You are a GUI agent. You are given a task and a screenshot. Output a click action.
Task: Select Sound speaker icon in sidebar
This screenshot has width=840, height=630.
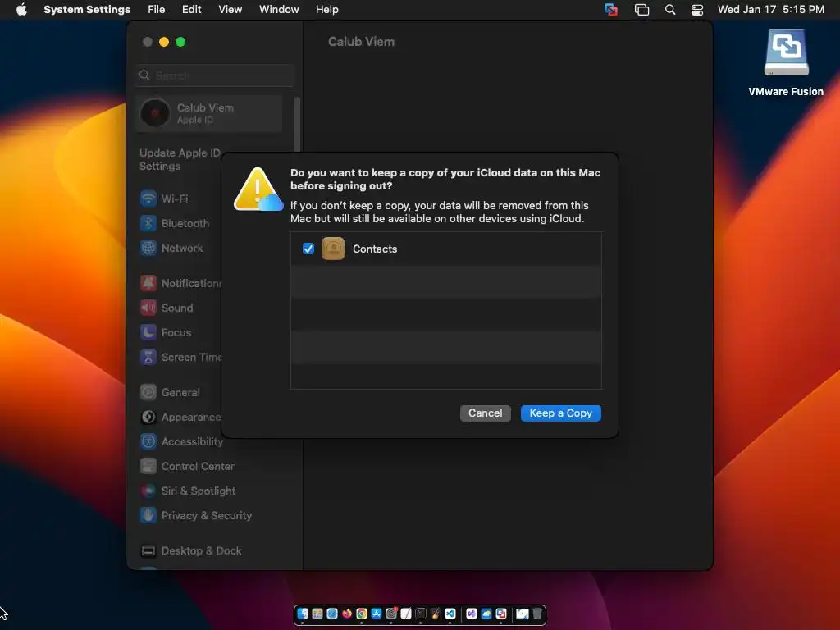pos(148,308)
